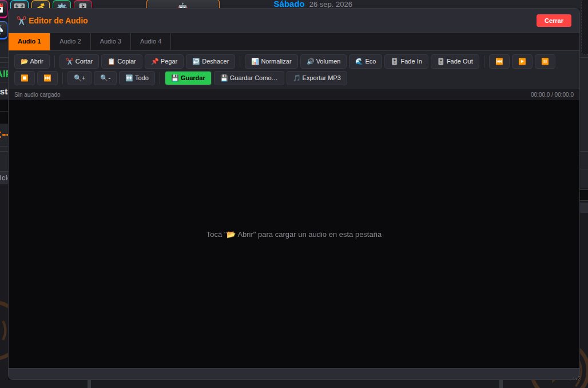Switch to Audio 1 tab
The height and width of the screenshot is (388, 588).
[29, 41]
